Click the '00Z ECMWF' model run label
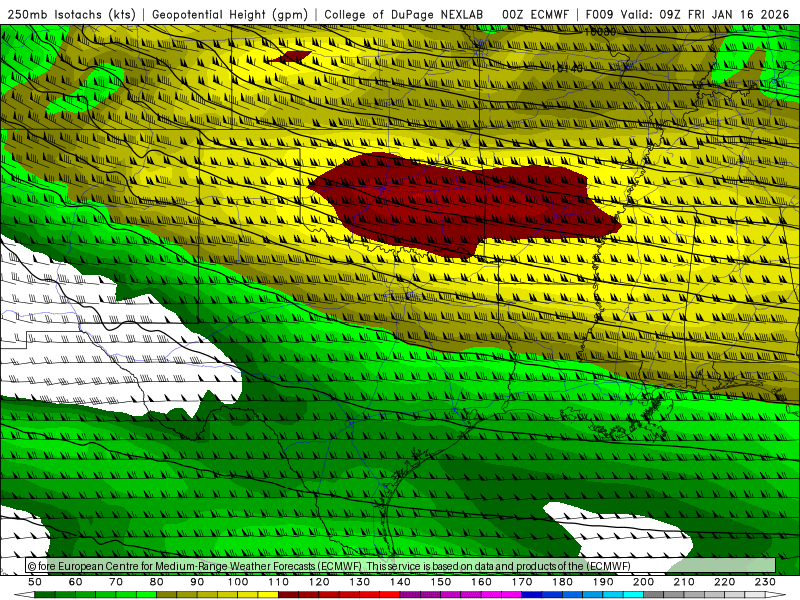This screenshot has width=800, height=600. tap(535, 14)
